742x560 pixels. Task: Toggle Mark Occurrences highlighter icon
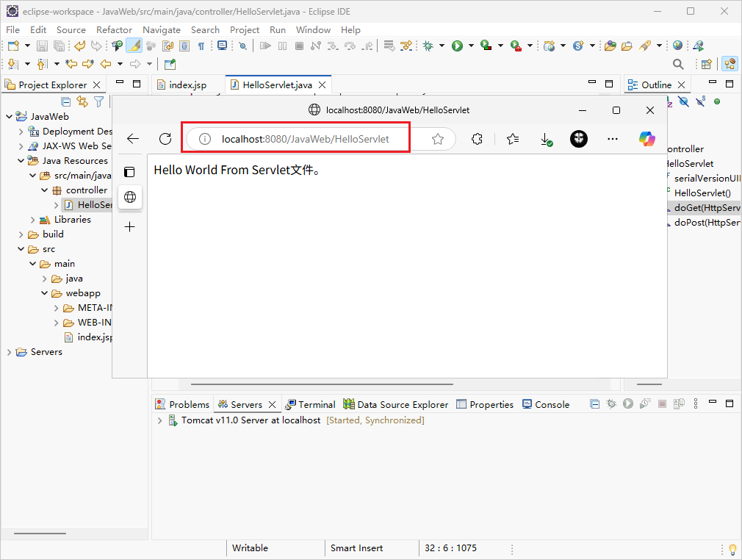click(134, 46)
